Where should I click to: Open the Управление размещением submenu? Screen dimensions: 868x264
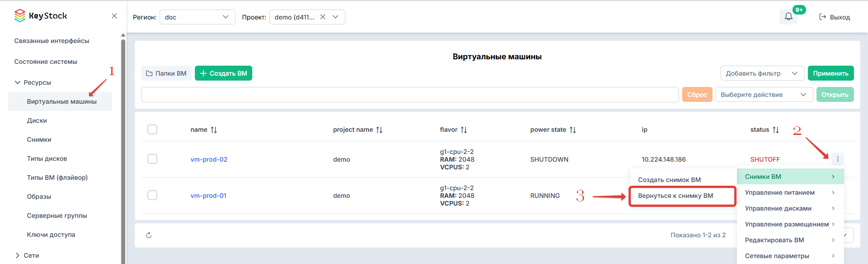pyautogui.click(x=790, y=224)
